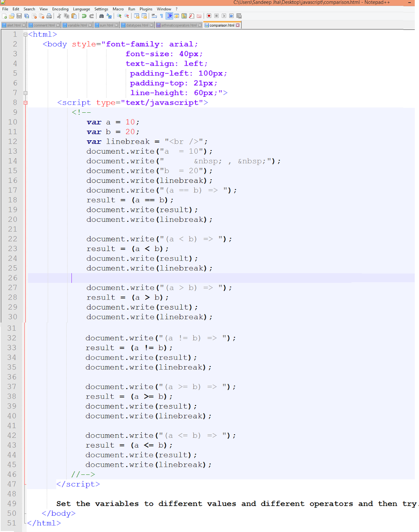Click the Save Recorded Macro icon
Image resolution: width=419 pixels, height=532 pixels.
click(x=239, y=16)
